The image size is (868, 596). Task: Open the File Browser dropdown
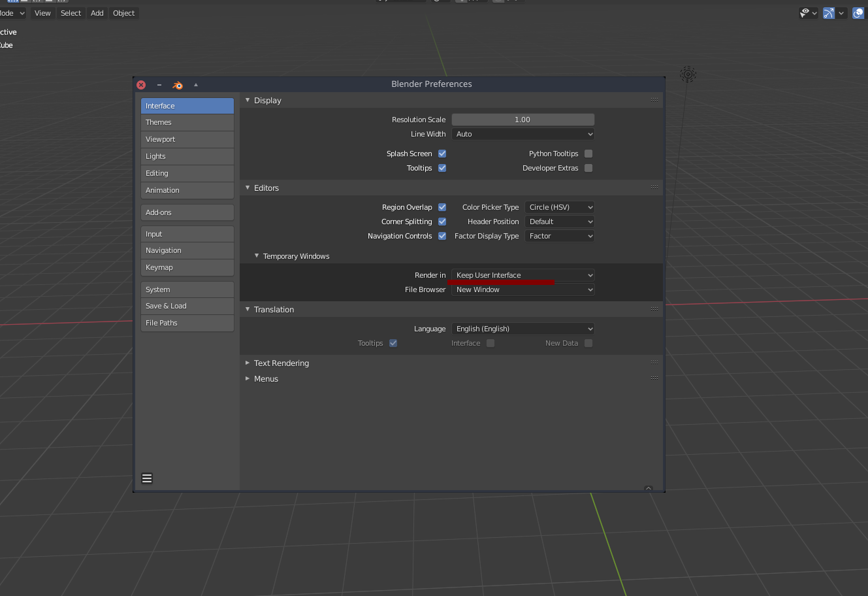click(x=523, y=290)
